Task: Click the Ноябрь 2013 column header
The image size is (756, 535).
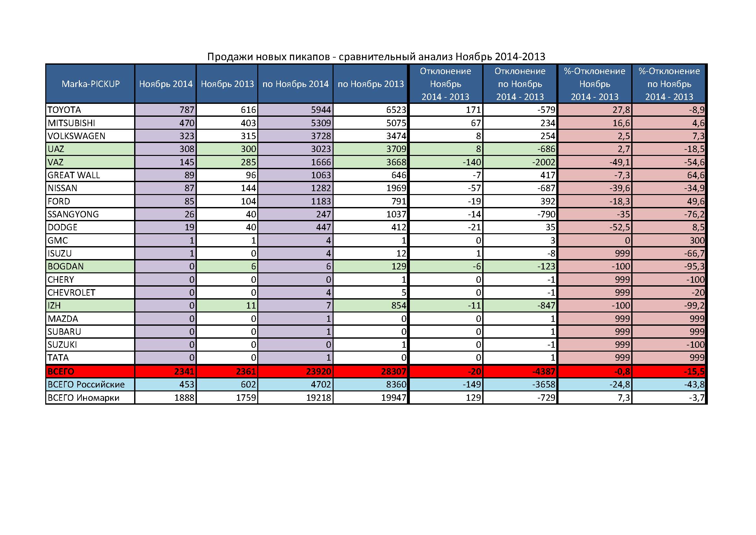Action: point(227,84)
